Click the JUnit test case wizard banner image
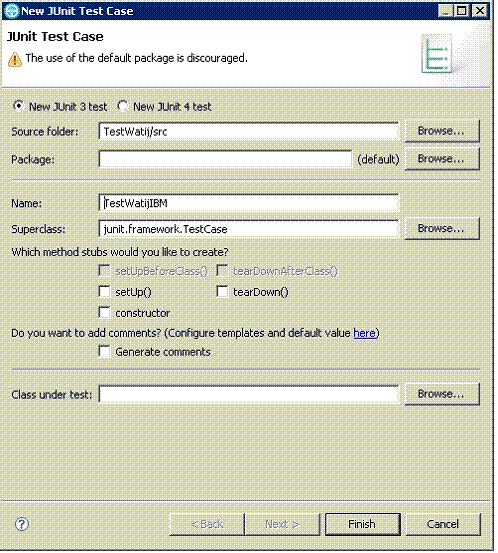The image size is (498, 553). point(437,54)
